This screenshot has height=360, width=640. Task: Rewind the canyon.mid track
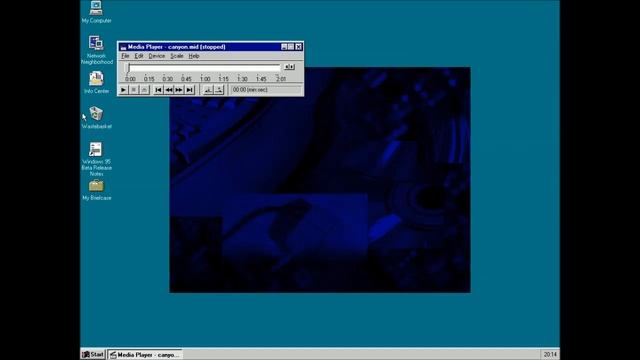[169, 90]
